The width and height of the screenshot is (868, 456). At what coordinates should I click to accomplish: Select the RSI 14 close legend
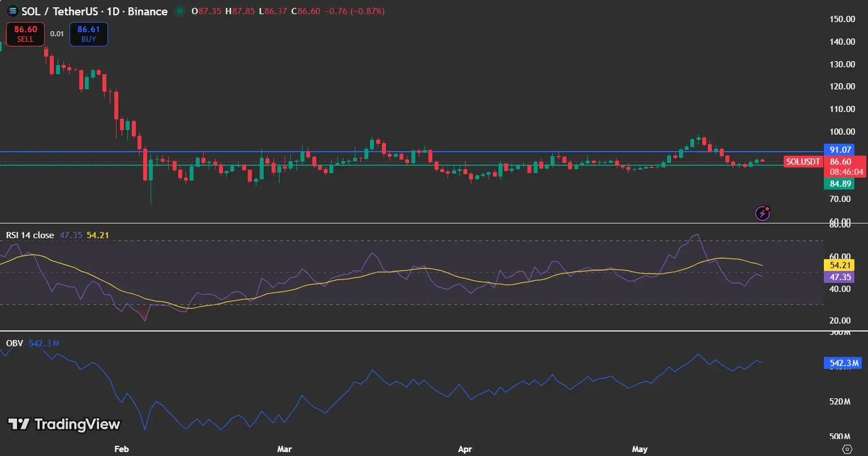coord(30,235)
